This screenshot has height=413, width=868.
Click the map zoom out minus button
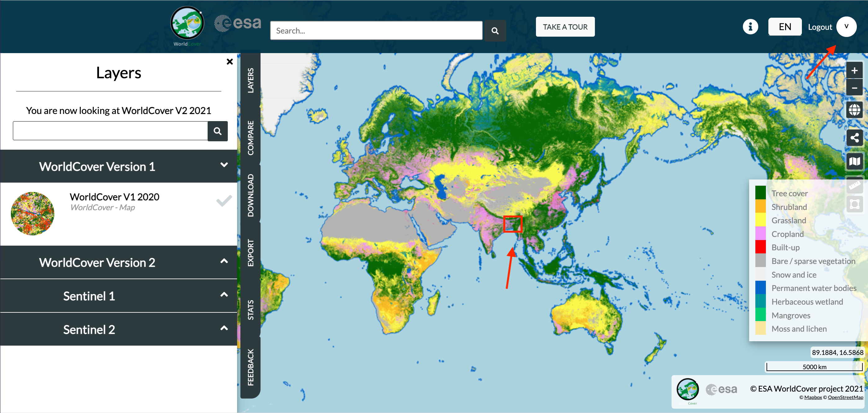point(854,88)
